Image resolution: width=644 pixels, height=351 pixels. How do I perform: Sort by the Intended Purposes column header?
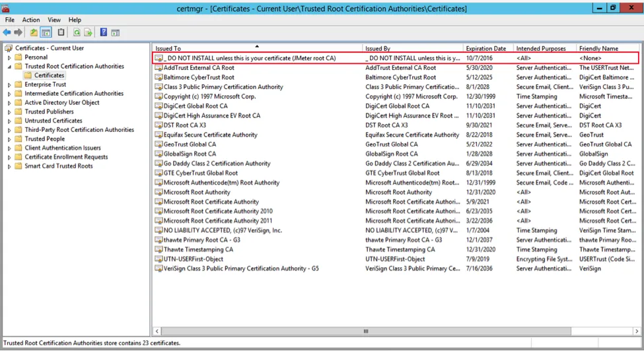pos(545,48)
